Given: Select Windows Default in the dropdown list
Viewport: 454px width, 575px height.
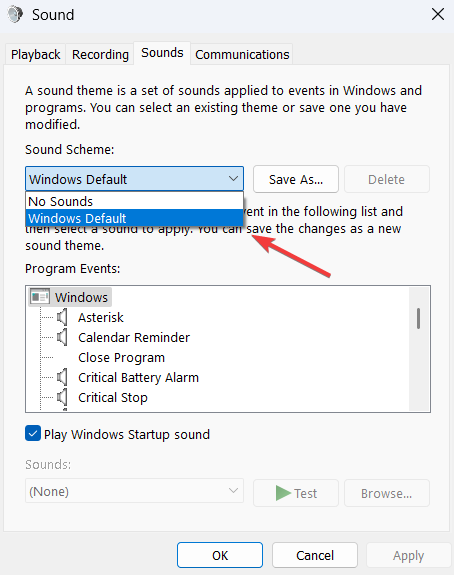Looking at the screenshot, I should [x=134, y=218].
